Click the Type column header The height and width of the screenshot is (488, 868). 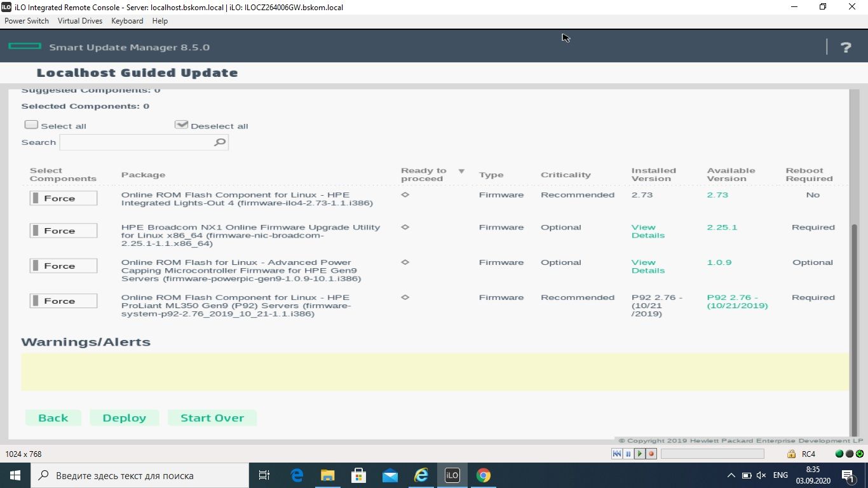click(491, 175)
